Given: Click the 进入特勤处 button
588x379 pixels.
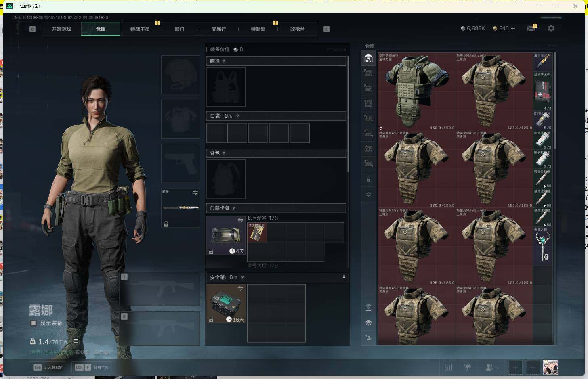Looking at the screenshot, I should click(48, 367).
